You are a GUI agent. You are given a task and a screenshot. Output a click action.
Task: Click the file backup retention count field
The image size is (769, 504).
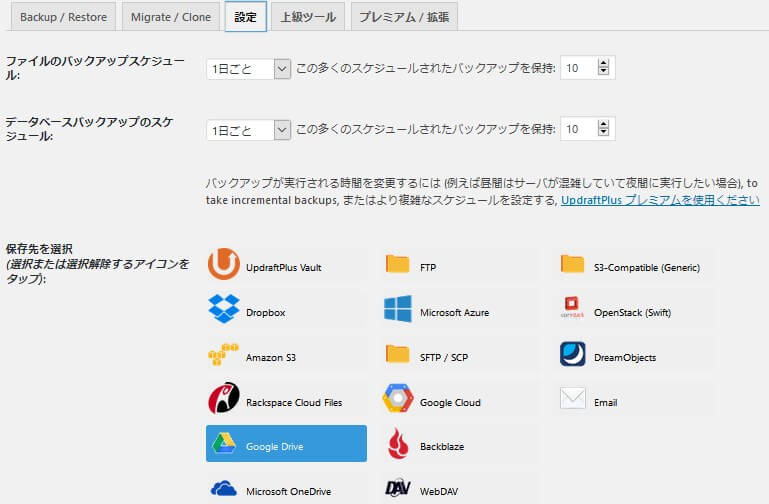click(x=578, y=68)
